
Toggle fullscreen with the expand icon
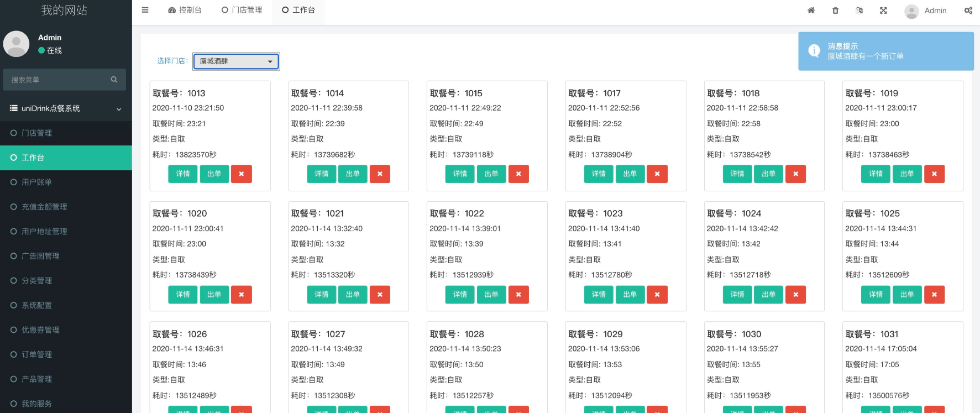[x=883, y=11]
